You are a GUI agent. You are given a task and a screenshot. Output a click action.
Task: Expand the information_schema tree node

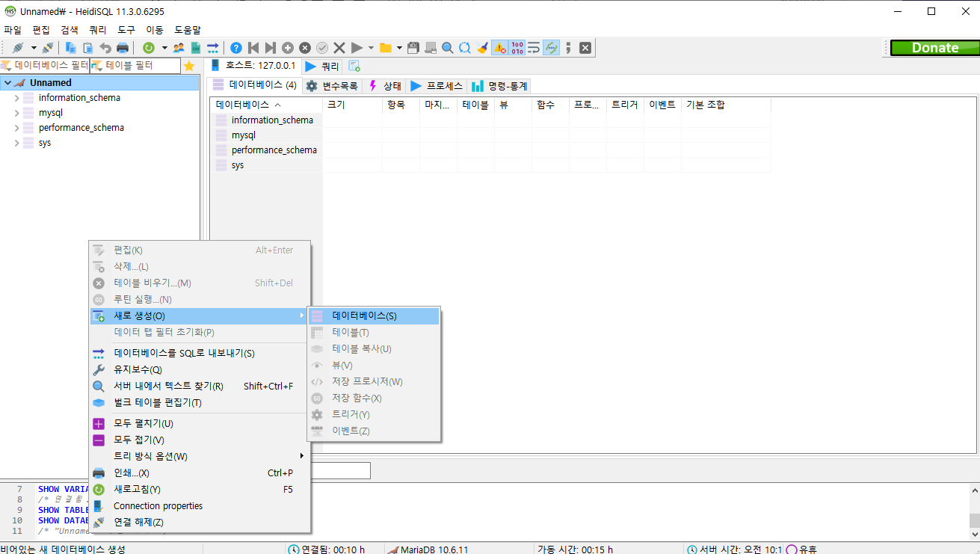coord(17,98)
